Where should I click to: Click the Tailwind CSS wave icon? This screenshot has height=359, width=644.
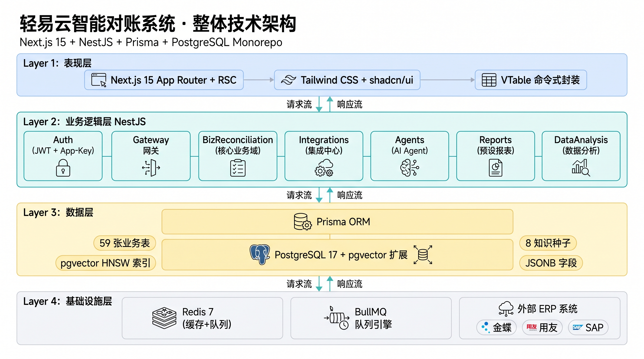[289, 80]
